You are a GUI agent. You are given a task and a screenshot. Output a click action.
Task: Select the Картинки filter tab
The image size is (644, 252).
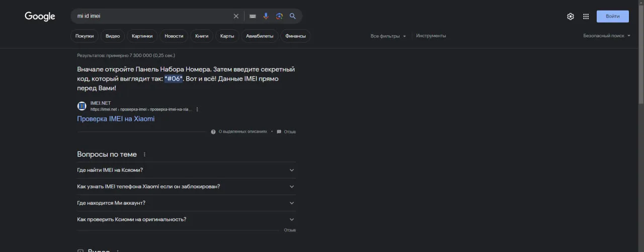142,36
